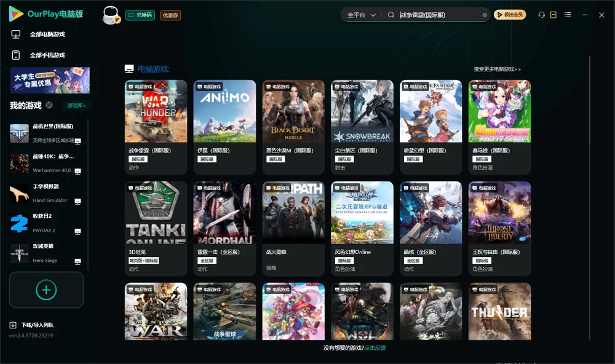
Task: Click the yellow bookmark icon in title bar
Action: [x=553, y=15]
